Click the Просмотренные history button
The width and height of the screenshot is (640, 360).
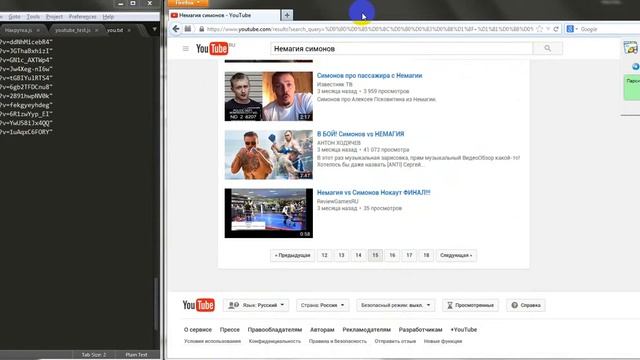pyautogui.click(x=470, y=305)
